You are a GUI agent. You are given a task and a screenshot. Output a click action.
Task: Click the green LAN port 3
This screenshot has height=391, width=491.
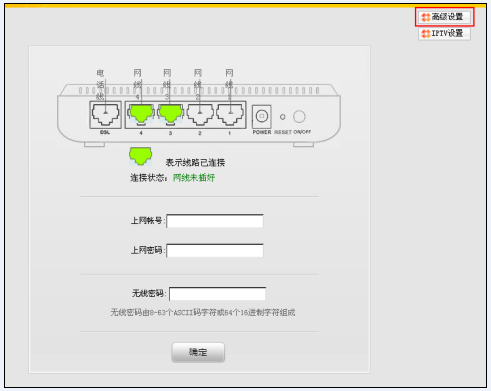171,114
